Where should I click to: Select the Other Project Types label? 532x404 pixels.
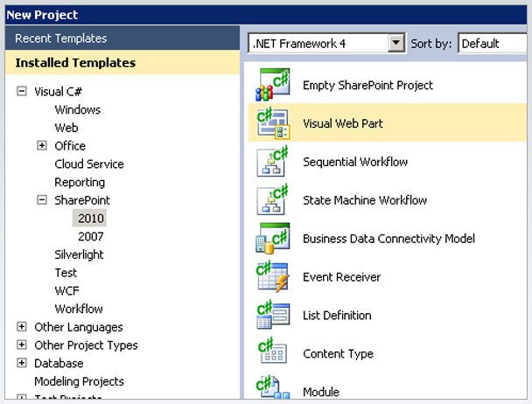click(86, 345)
